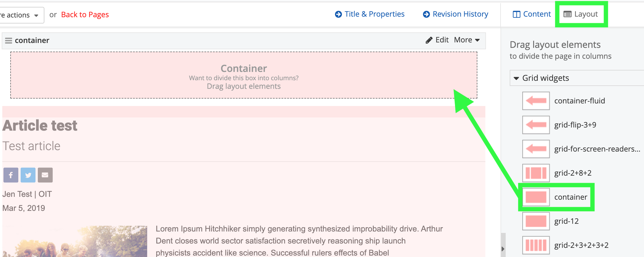The height and width of the screenshot is (257, 644).
Task: Click the Twitter share icon
Action: [x=28, y=175]
